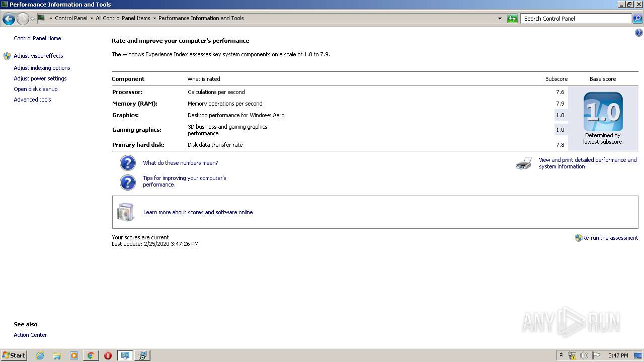Click the taskbar clock showing 3:47 PM
Viewport: 644px width, 362px height.
(618, 355)
